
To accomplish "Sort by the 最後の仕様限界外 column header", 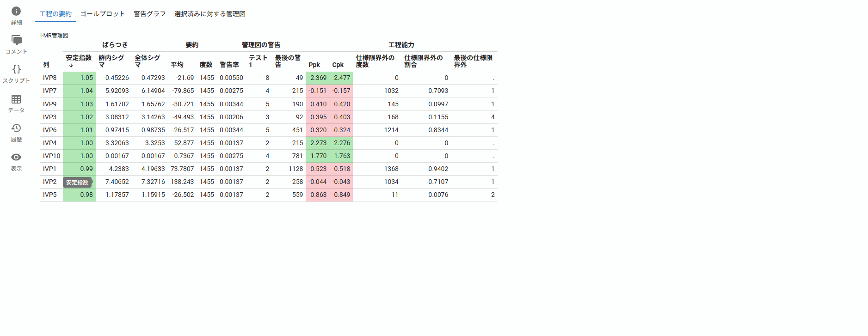I will (x=473, y=61).
